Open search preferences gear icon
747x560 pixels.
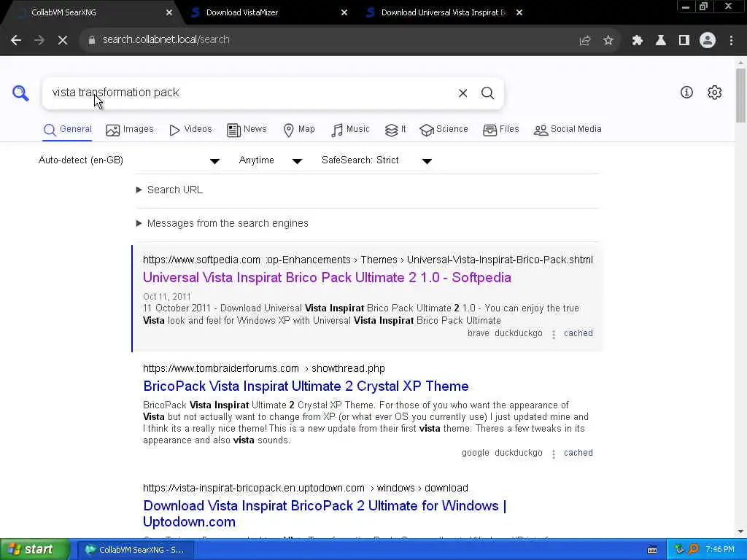714,93
